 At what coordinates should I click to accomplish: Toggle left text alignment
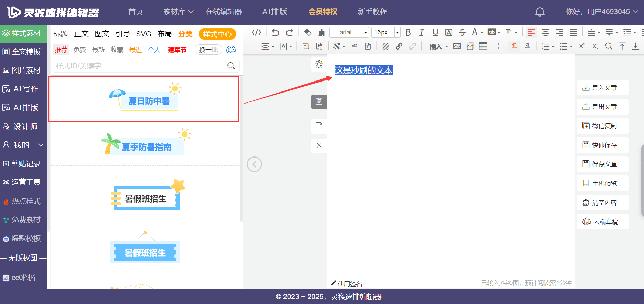532,32
